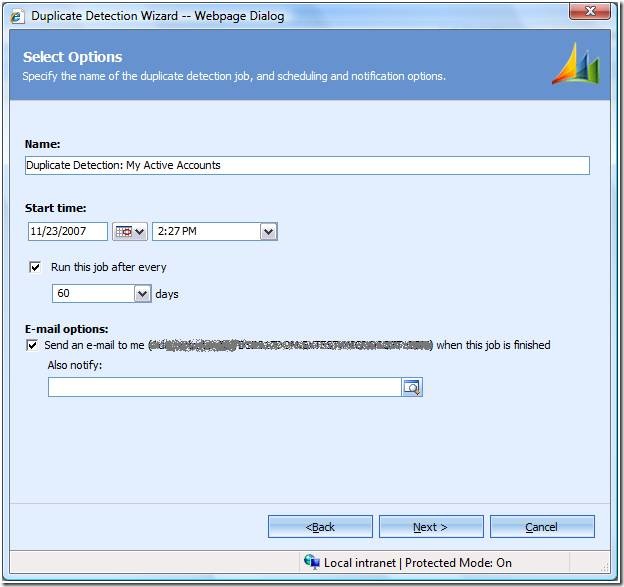Click the Name field with Duplicate Detection text
This screenshot has width=624, height=587.
307,166
